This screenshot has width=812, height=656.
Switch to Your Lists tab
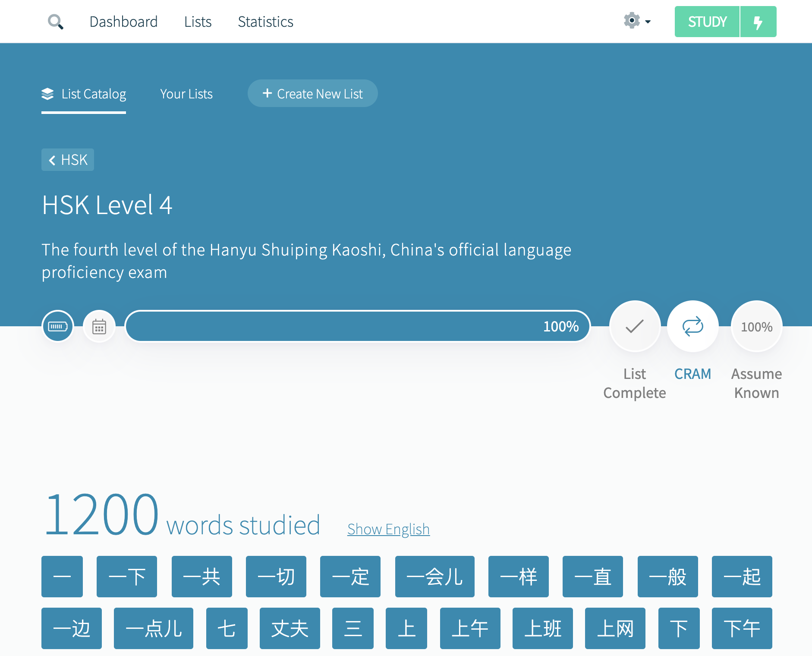[x=186, y=94]
